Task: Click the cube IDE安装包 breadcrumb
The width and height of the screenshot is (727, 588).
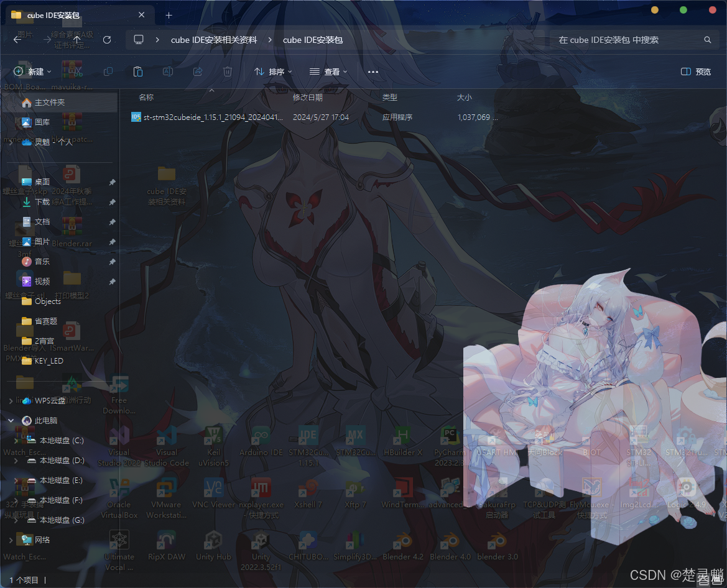Action: click(312, 40)
